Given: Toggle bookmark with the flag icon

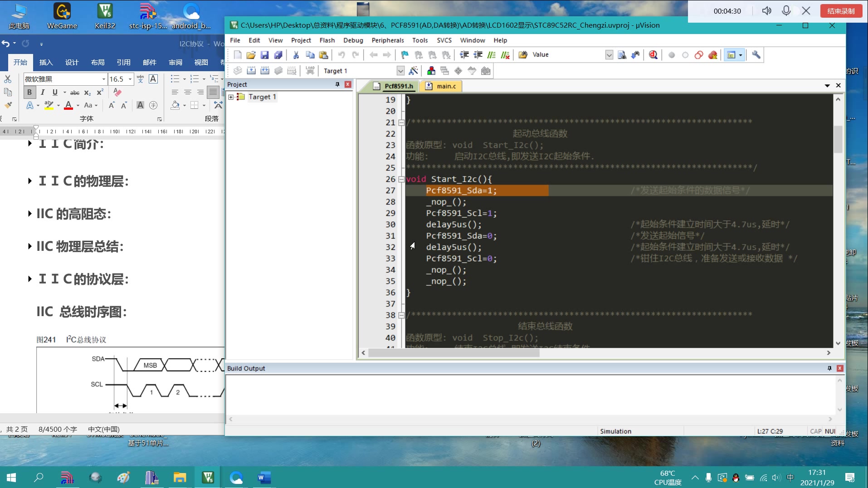Looking at the screenshot, I should click(405, 55).
